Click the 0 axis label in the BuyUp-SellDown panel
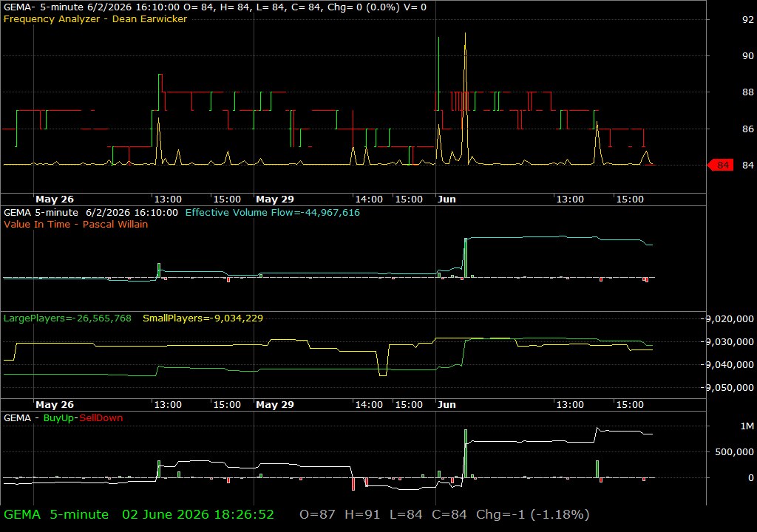Screen dimensions: 757x532 (x=751, y=477)
